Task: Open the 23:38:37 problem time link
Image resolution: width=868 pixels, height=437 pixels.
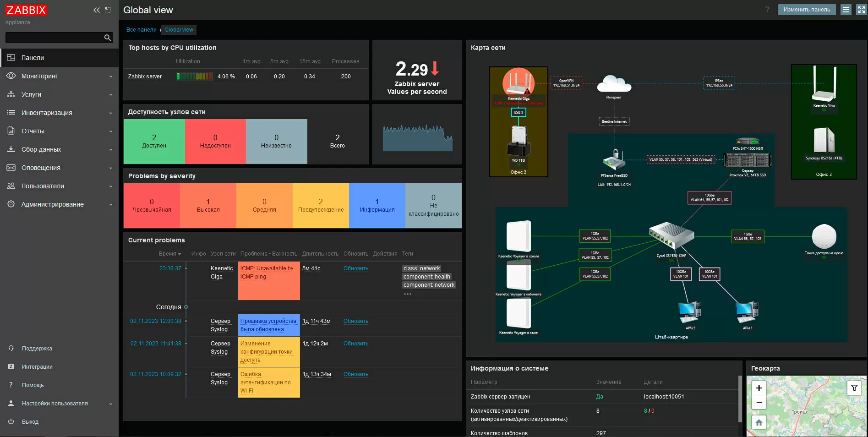Action: click(x=170, y=268)
